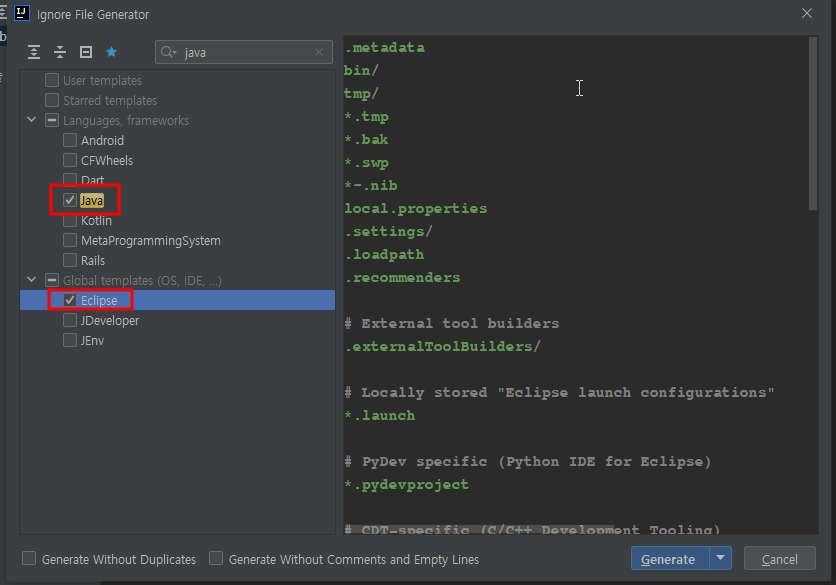Select the JEnv tree row label
The width and height of the screenshot is (836, 585).
click(x=92, y=340)
